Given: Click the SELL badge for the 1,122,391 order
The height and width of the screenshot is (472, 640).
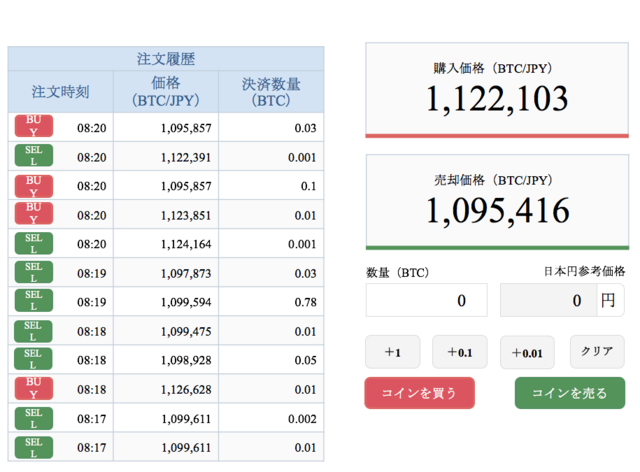Looking at the screenshot, I should (x=33, y=156).
